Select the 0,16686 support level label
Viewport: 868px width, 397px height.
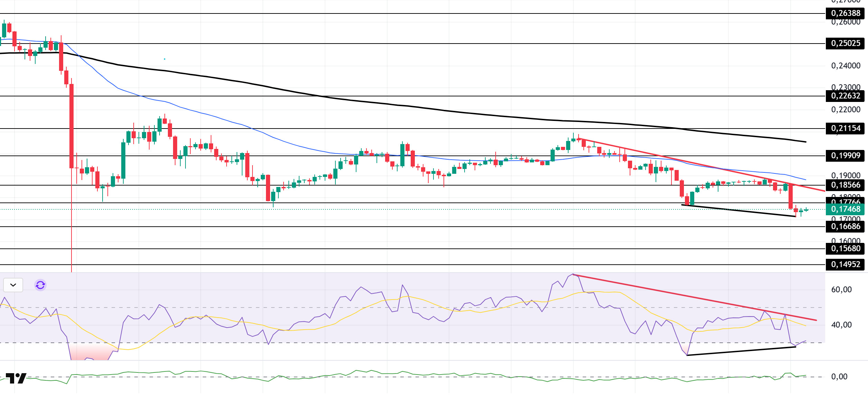point(845,226)
